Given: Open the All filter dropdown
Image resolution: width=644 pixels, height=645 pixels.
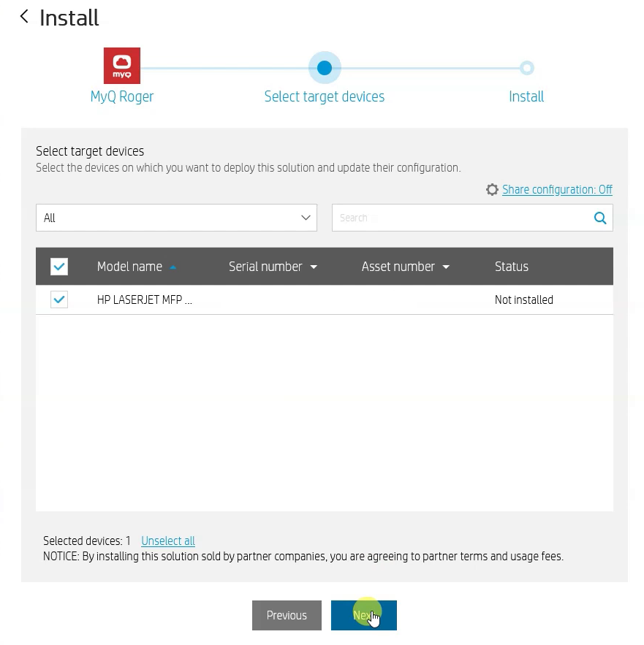Looking at the screenshot, I should tap(176, 218).
